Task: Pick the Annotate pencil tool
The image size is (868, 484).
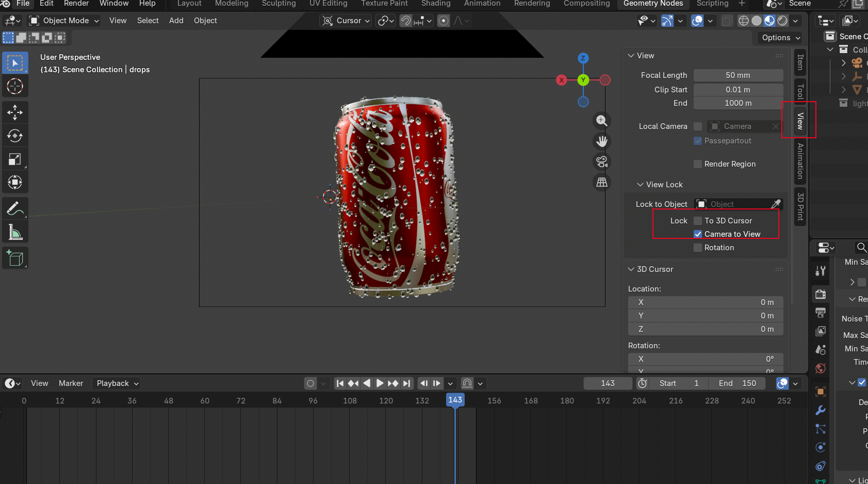Action: [x=15, y=208]
